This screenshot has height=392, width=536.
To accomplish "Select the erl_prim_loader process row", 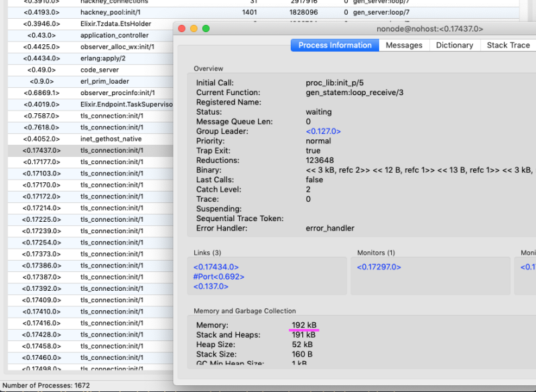I will coord(87,81).
